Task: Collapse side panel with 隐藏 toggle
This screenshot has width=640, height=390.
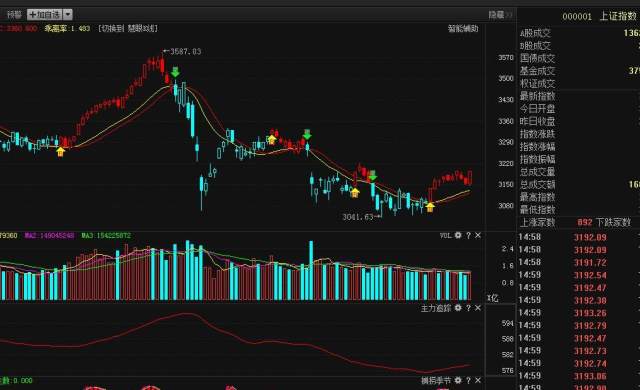Action: (x=500, y=15)
